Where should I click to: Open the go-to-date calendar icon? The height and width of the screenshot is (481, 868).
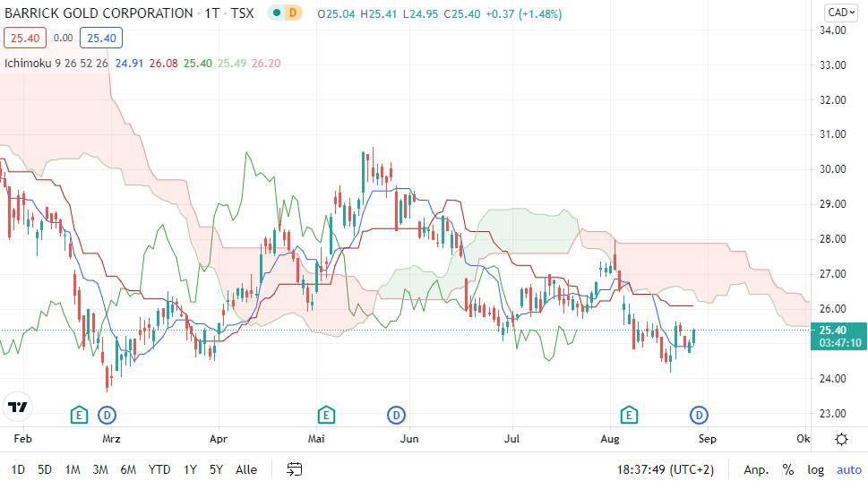(x=295, y=469)
